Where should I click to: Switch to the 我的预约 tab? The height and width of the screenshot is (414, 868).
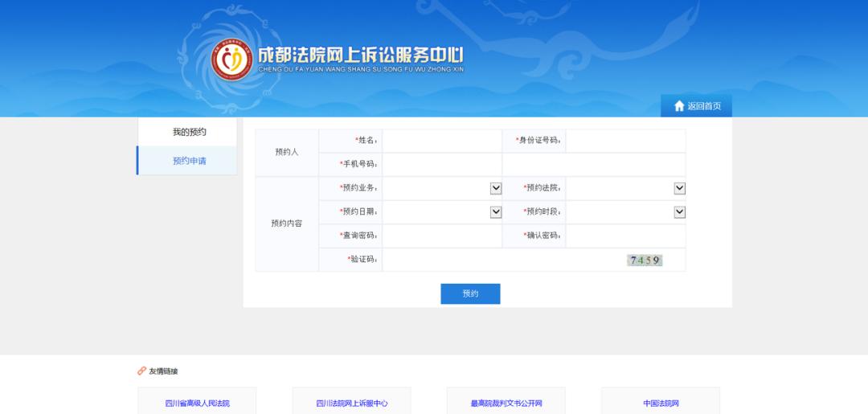pos(189,132)
